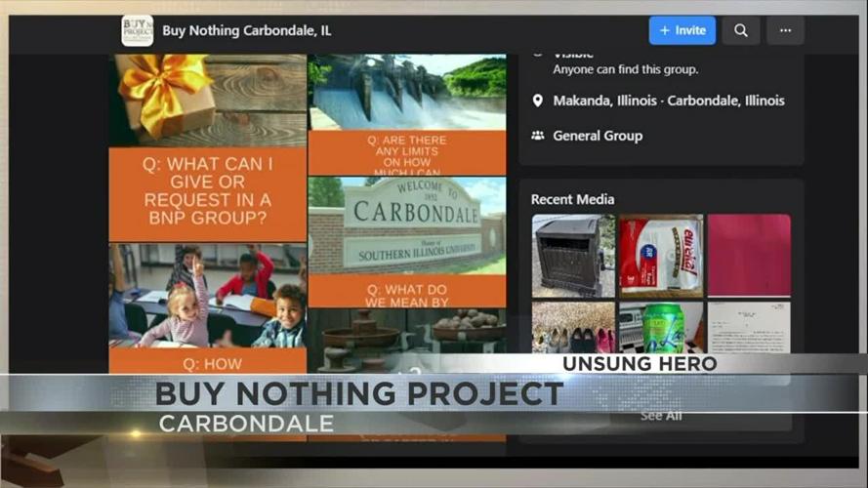
Task: Open the Welcome to Carbondale sign photo
Action: click(407, 225)
